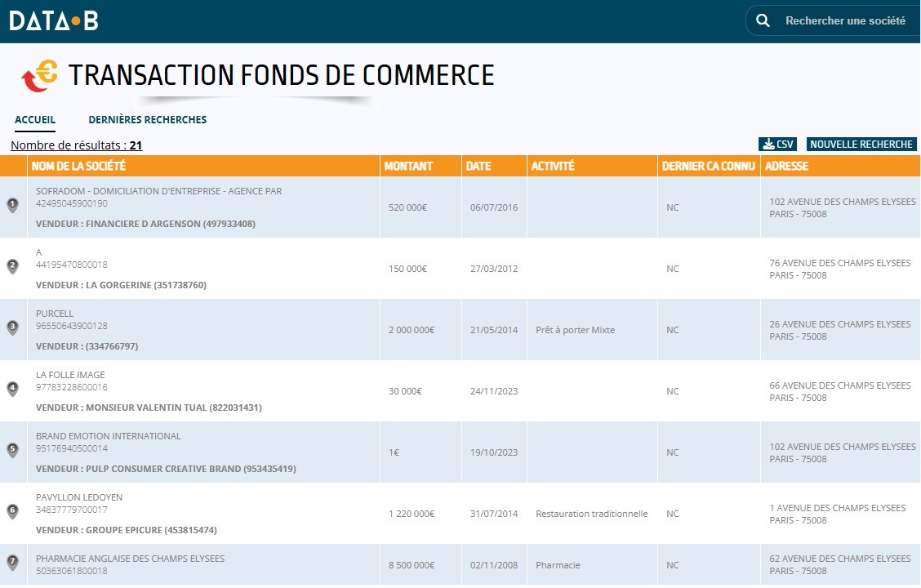
Task: Click map marker 4 for LA FOLLE IMAGE
Action: [x=12, y=389]
